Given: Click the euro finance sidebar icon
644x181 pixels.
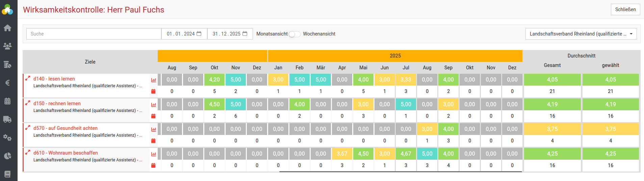Looking at the screenshot, I should [x=7, y=83].
